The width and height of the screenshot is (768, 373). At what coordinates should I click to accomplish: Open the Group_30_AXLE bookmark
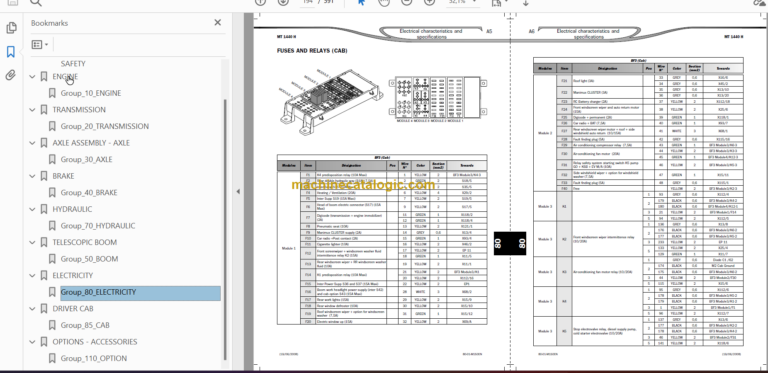86,160
